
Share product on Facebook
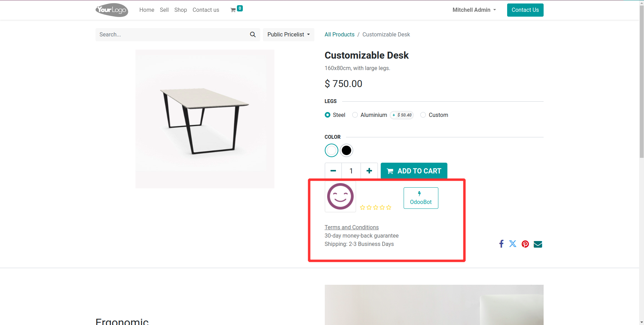(x=501, y=244)
